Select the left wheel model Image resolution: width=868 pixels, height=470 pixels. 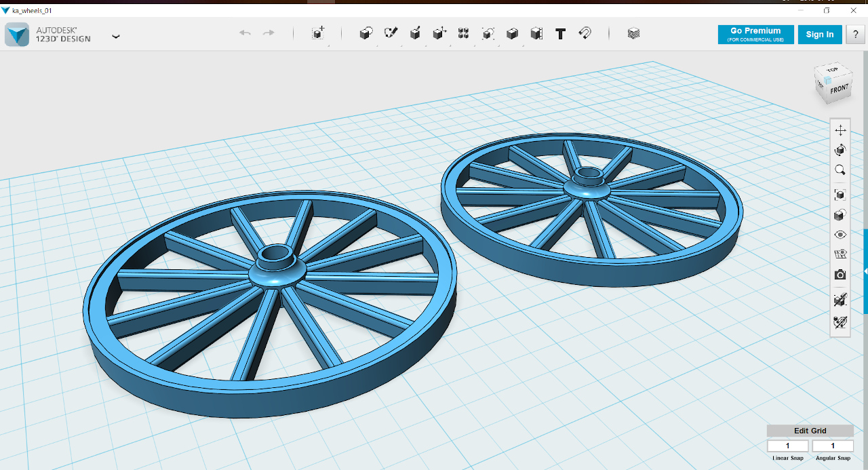(x=269, y=303)
